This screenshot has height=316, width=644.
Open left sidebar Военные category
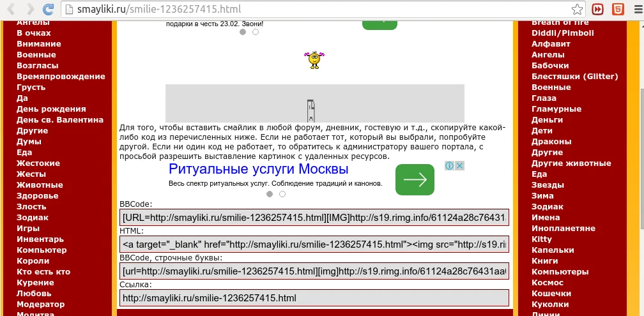pos(36,55)
